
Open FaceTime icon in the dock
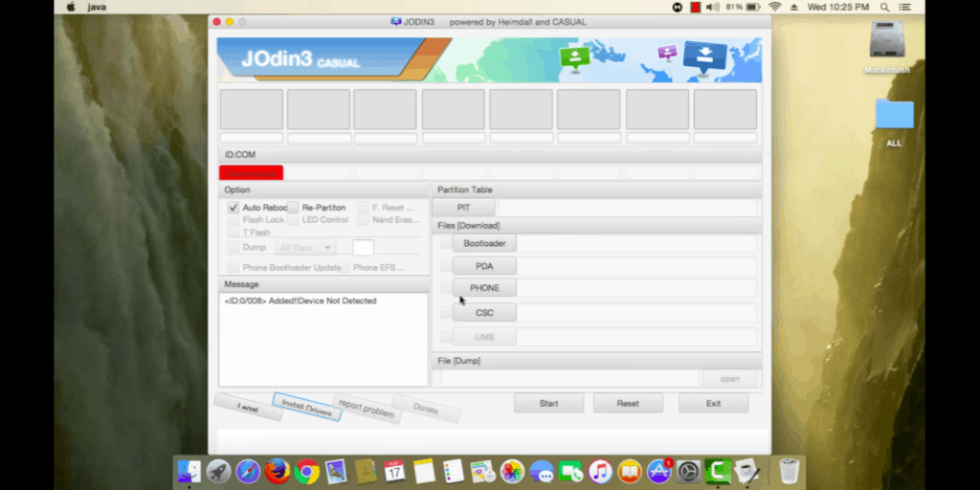tap(570, 471)
